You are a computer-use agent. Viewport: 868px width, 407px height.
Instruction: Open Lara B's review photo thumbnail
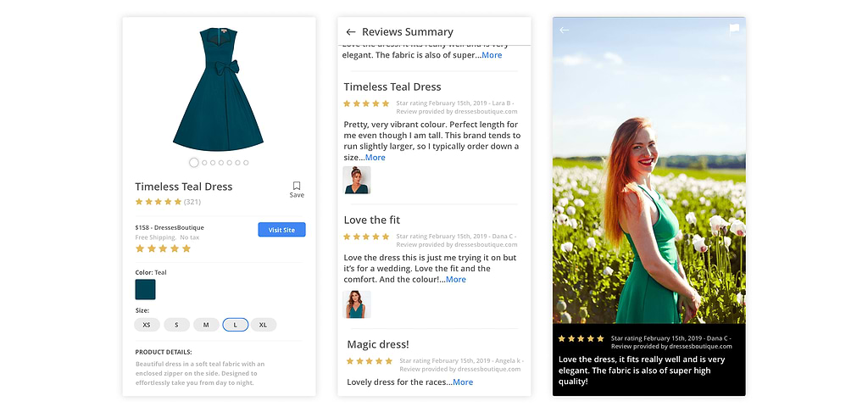click(x=356, y=180)
